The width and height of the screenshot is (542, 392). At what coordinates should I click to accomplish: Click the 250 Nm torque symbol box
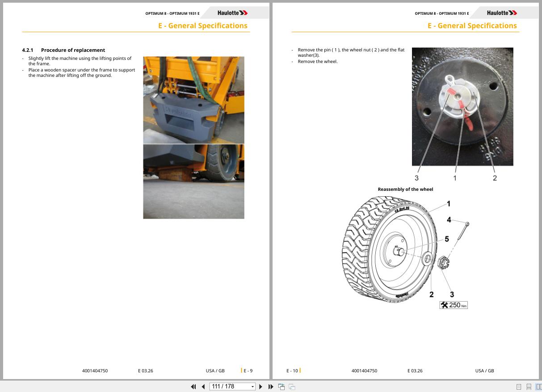454,305
